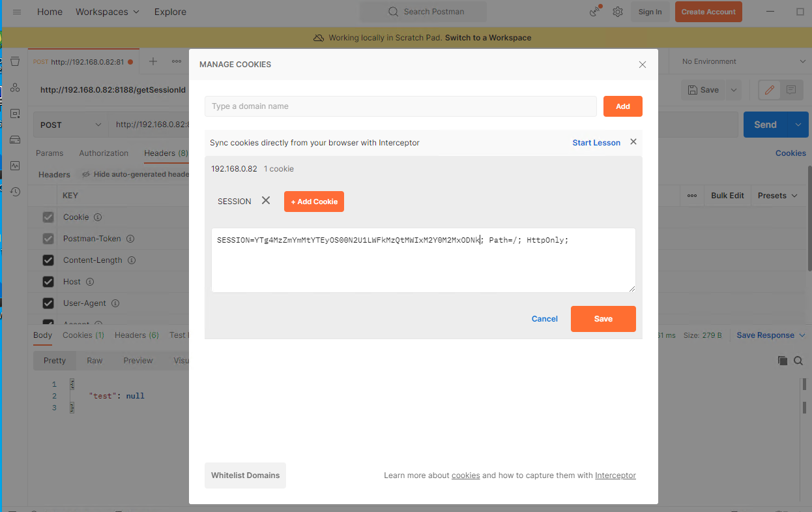812x512 pixels.
Task: Open the Save Response dropdown
Action: [x=771, y=335]
